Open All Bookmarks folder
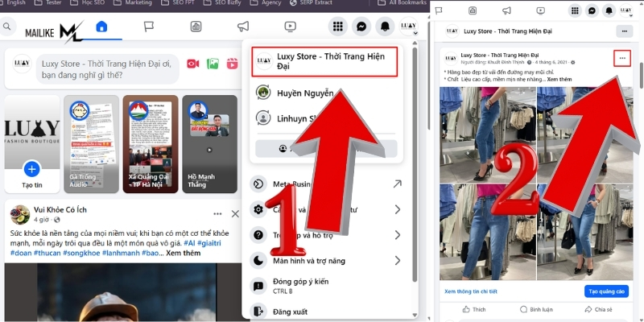This screenshot has height=322, width=644. [x=402, y=3]
